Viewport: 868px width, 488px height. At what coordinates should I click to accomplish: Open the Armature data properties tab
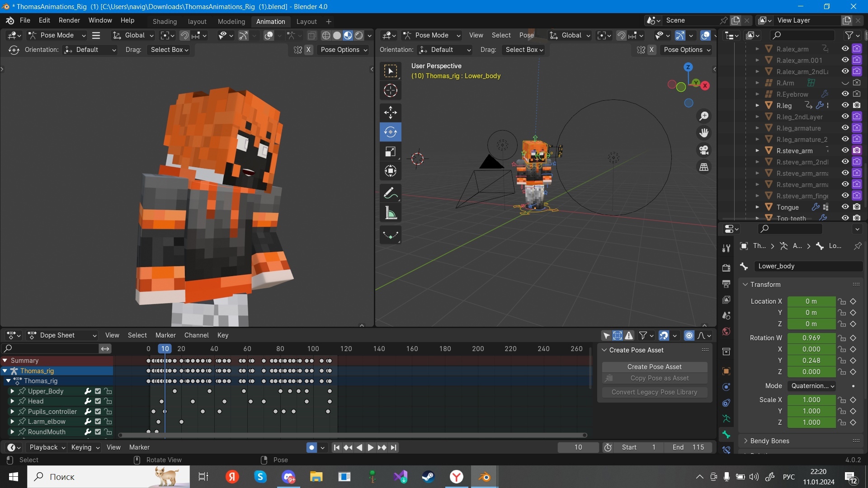click(726, 419)
